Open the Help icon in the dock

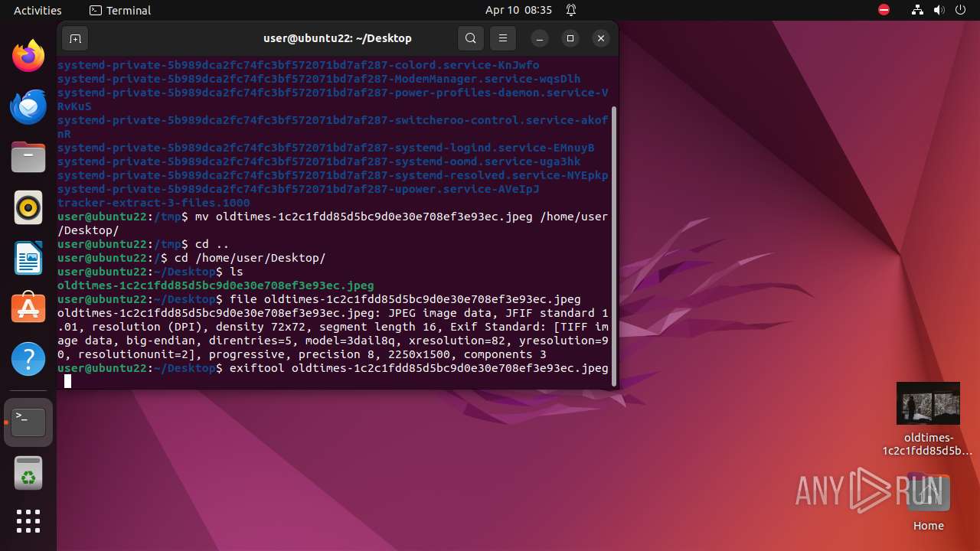point(28,359)
